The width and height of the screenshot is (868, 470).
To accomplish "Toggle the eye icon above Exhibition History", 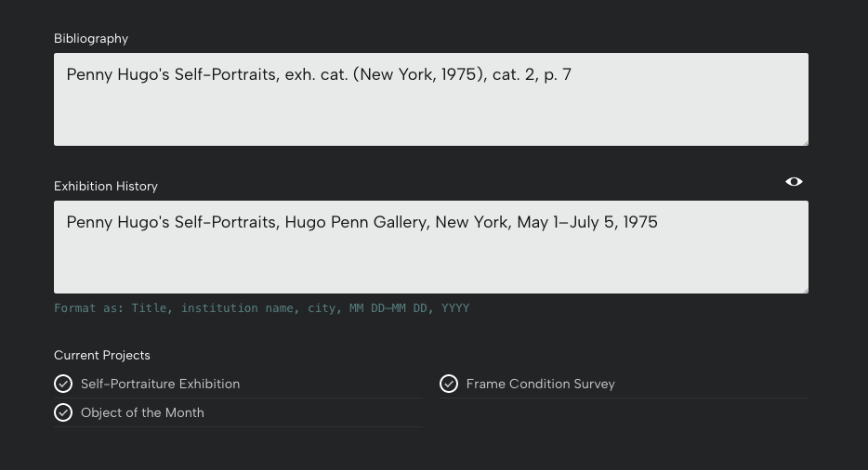I will click(794, 182).
